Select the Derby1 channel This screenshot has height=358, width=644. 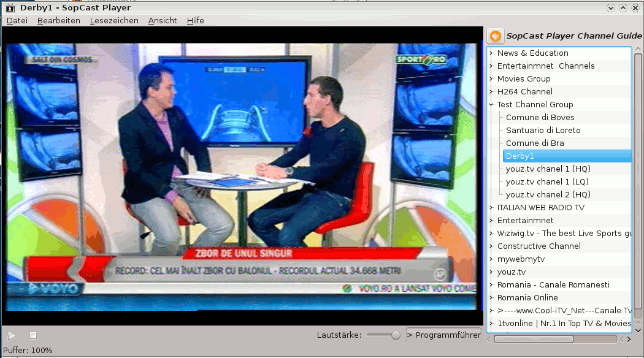coord(567,156)
